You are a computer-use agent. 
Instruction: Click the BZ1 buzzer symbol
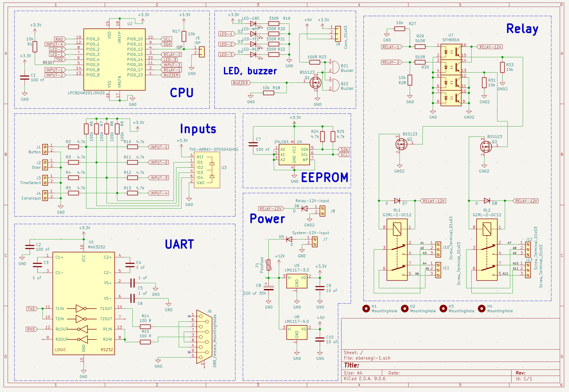coord(335,67)
